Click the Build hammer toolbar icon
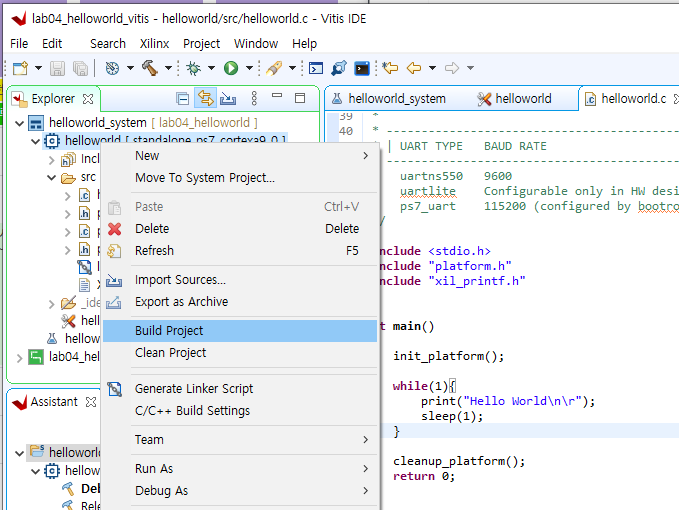Image resolution: width=679 pixels, height=510 pixels. coord(150,68)
